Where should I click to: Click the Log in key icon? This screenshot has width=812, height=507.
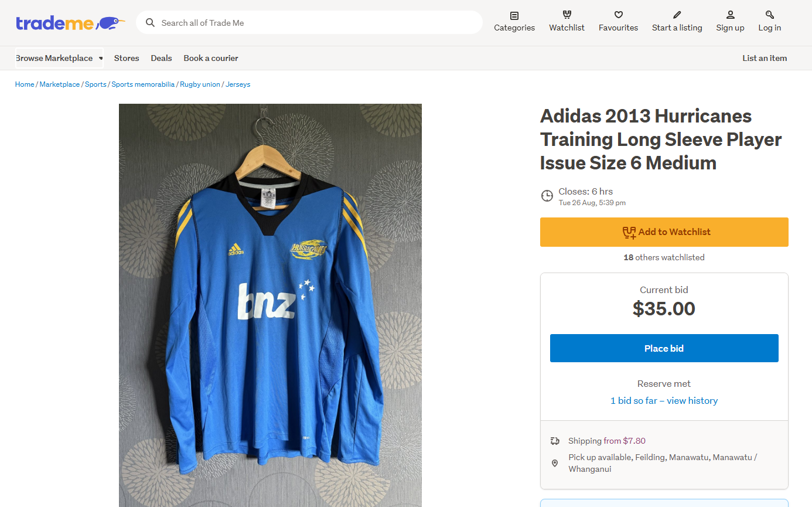[769, 15]
